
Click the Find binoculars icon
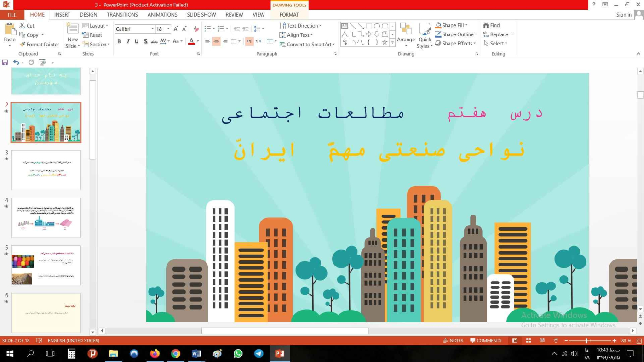coord(486,25)
